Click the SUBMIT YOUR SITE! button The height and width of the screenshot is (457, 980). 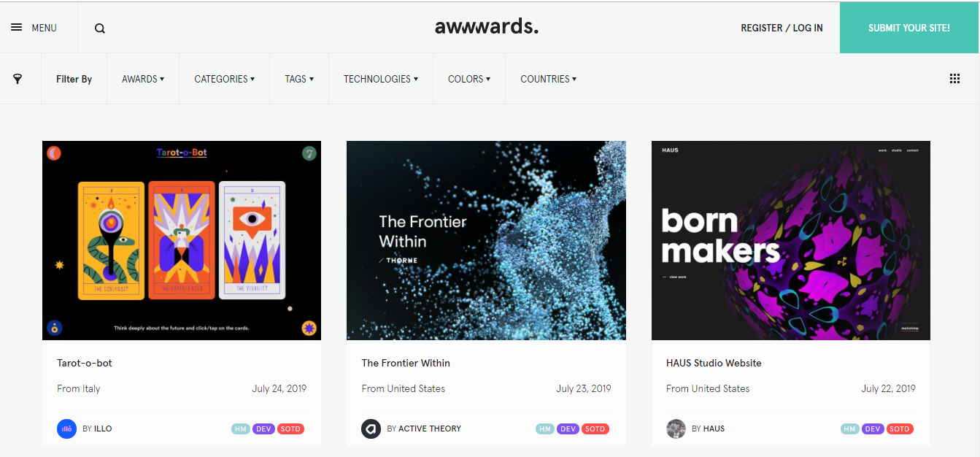[x=909, y=28]
